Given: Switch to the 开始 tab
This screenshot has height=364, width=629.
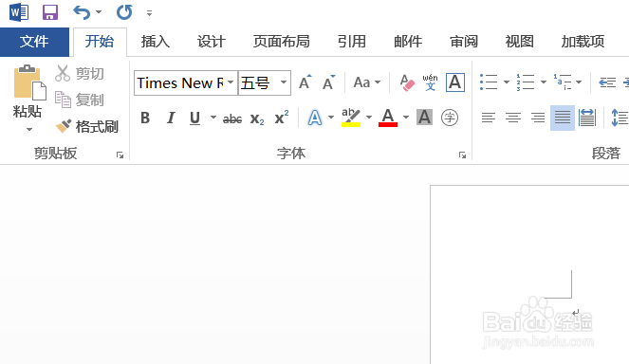Looking at the screenshot, I should pyautogui.click(x=100, y=42).
